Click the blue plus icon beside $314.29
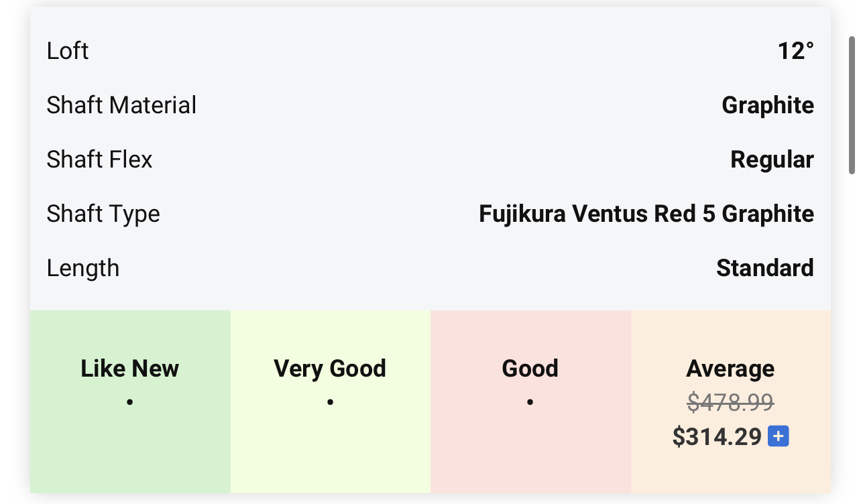The width and height of the screenshot is (861, 504). pos(778,437)
